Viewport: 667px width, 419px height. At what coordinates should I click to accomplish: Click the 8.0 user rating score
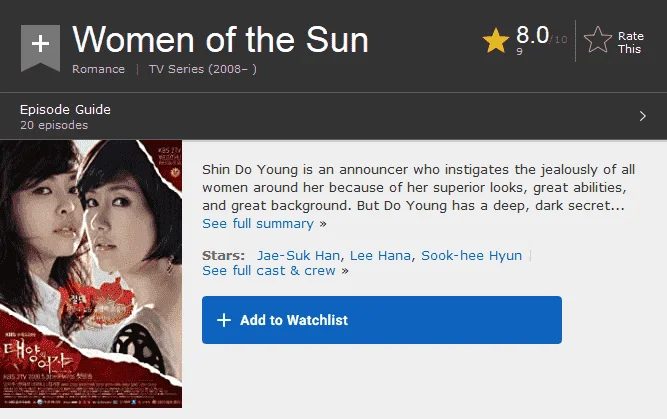[533, 35]
